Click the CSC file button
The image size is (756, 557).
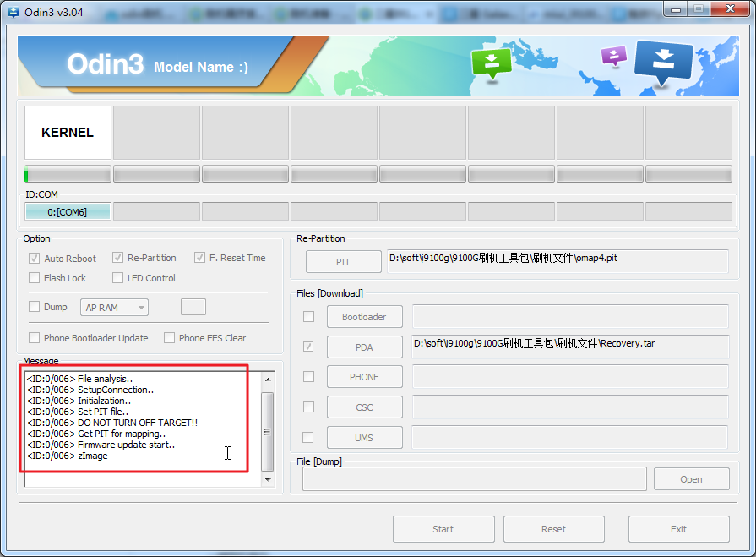(x=365, y=407)
